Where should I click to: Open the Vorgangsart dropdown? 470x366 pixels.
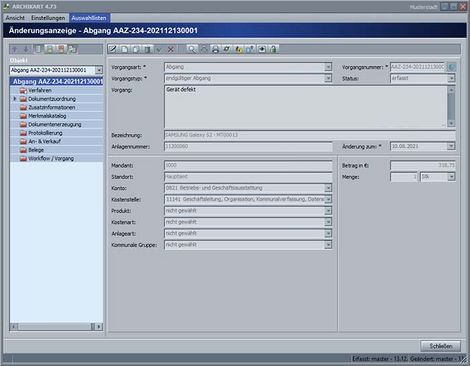click(328, 67)
